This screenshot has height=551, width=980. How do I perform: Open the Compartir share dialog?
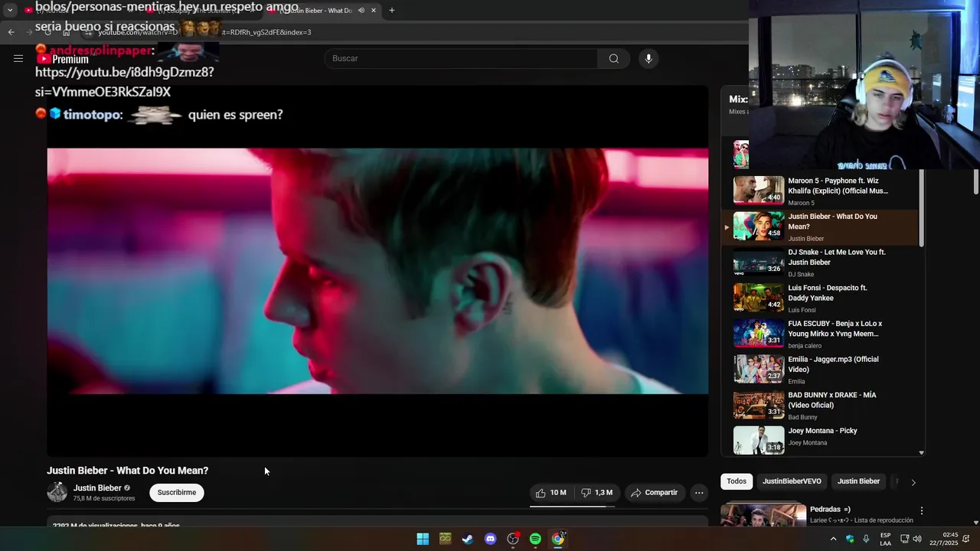point(654,493)
